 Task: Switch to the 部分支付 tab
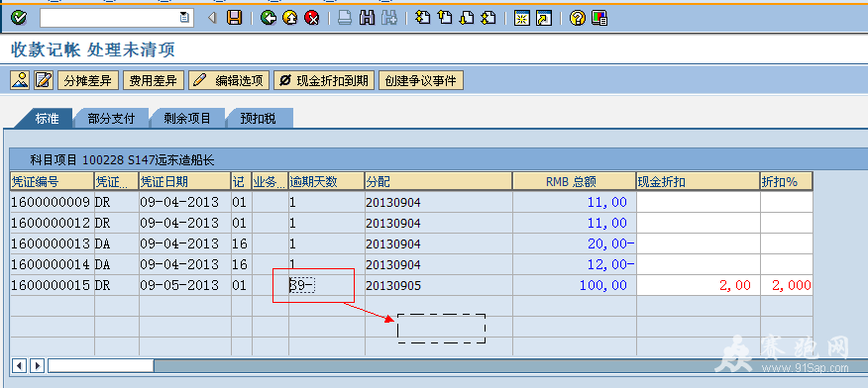point(111,118)
